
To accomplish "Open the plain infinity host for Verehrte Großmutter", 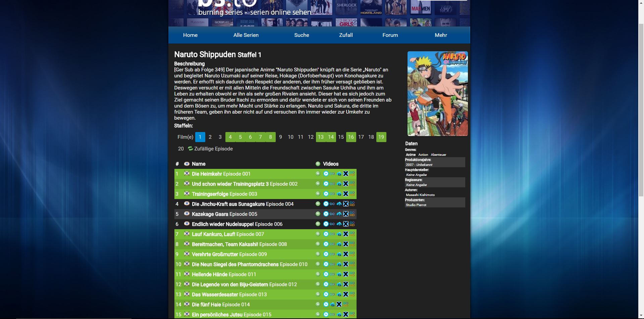I will pos(332,254).
